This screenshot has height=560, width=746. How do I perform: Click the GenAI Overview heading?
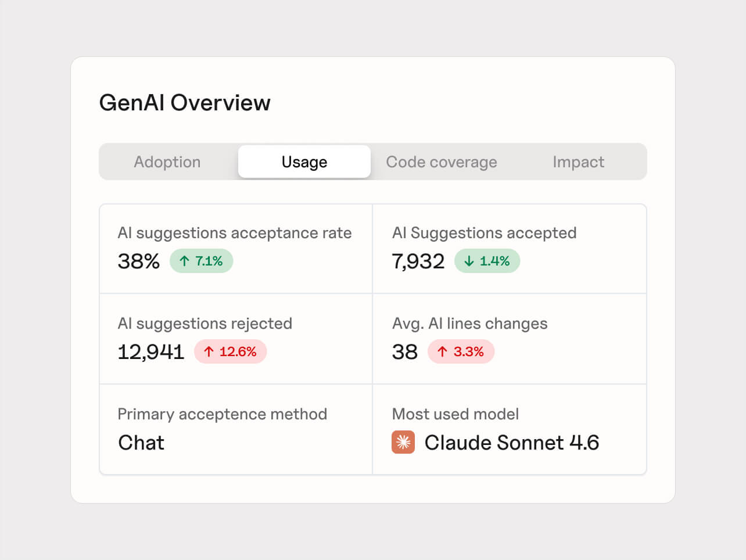pyautogui.click(x=185, y=103)
